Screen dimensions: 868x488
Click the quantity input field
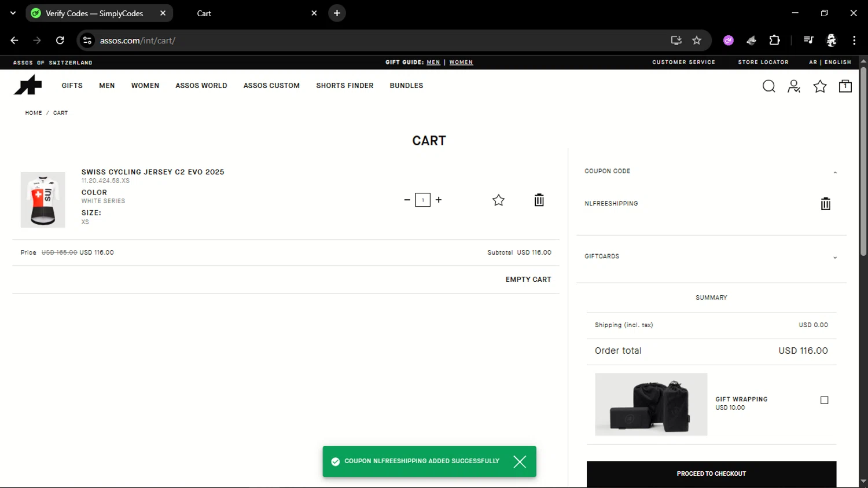[423, 200]
